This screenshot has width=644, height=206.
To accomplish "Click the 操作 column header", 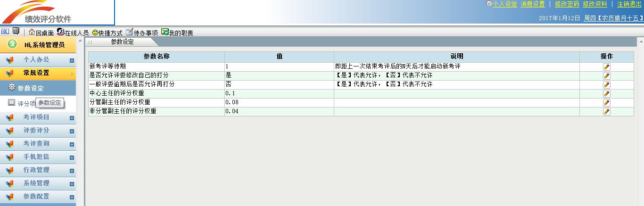I will click(607, 56).
